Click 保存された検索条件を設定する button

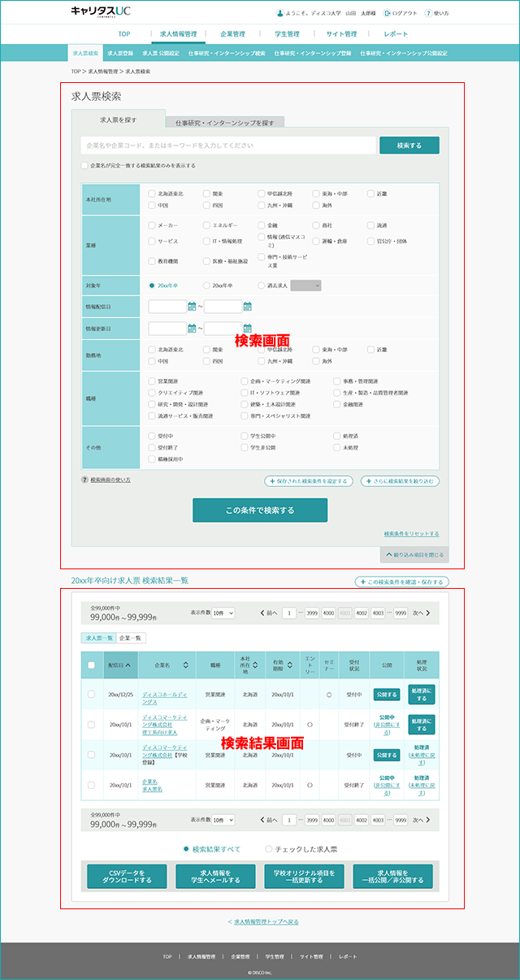coord(309,481)
